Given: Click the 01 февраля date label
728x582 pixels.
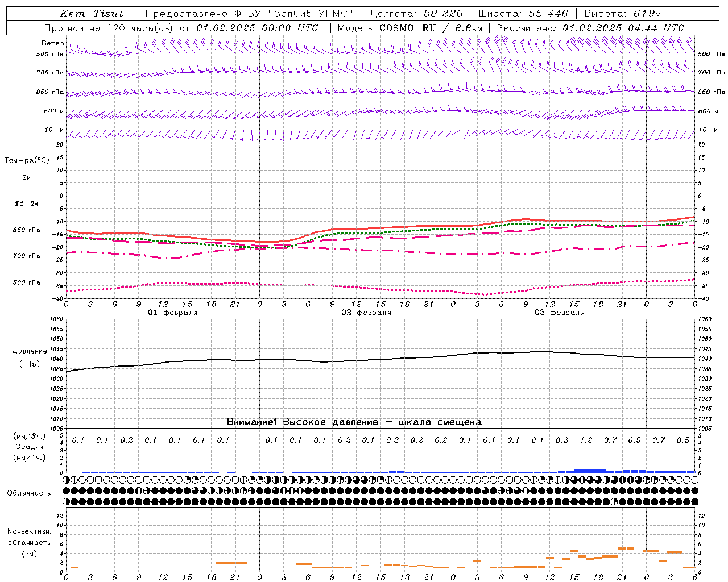Looking at the screenshot, I should tap(172, 313).
